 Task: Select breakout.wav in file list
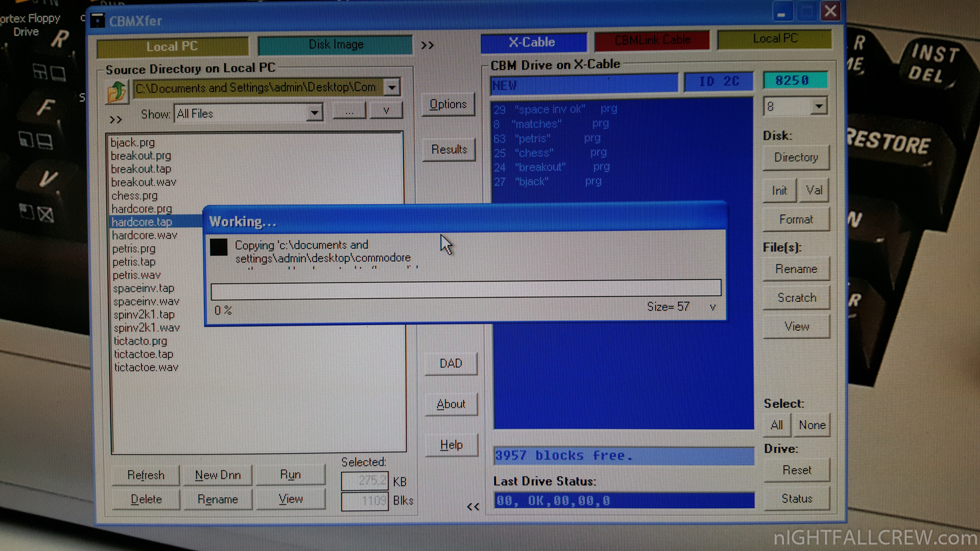point(143,182)
